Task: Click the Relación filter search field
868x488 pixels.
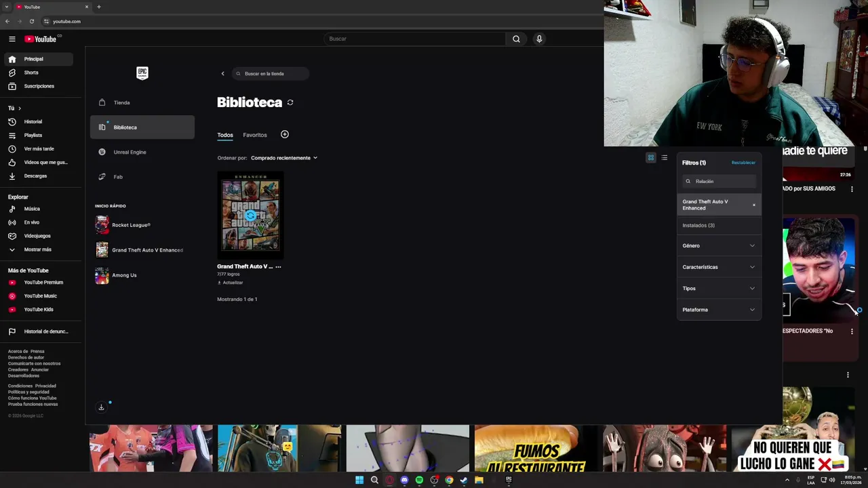Action: 719,182
